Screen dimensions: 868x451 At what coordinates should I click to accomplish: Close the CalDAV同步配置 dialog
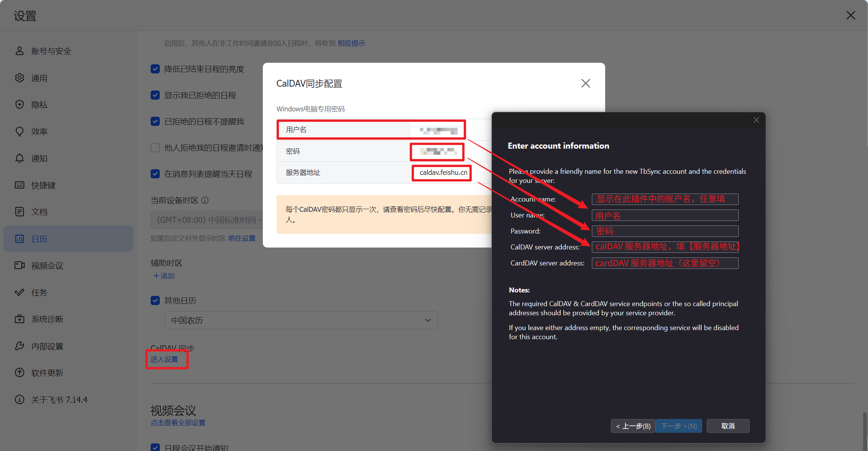[x=586, y=83]
